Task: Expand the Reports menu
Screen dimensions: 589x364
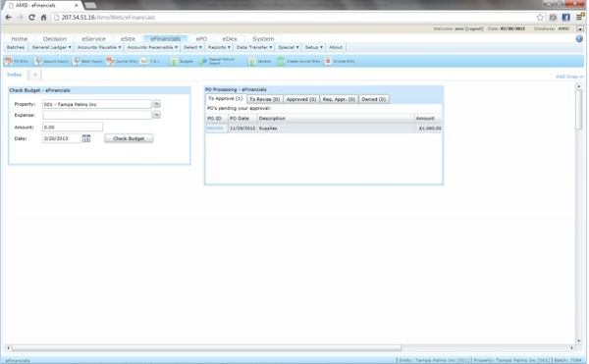Action: coord(219,47)
